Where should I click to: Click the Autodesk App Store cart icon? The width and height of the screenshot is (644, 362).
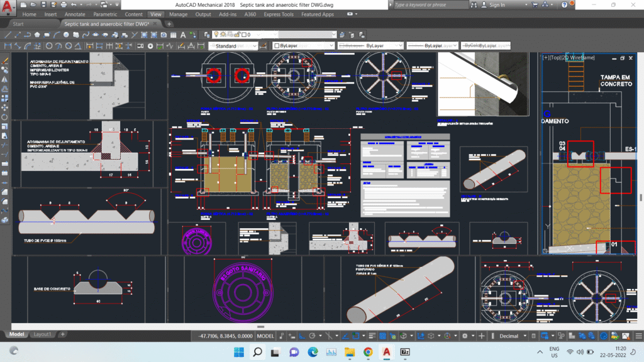point(535,5)
